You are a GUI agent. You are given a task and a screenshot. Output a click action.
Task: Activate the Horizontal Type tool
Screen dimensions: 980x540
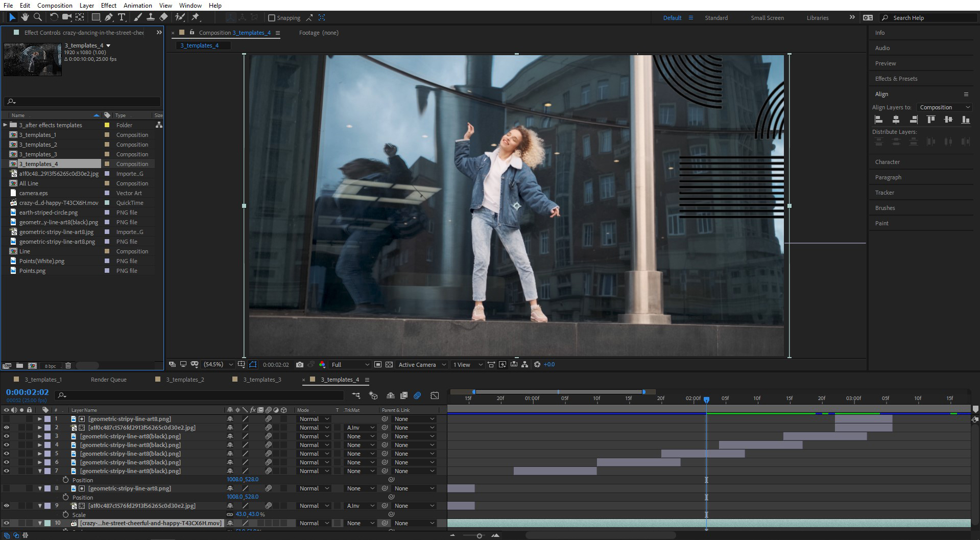coord(122,17)
